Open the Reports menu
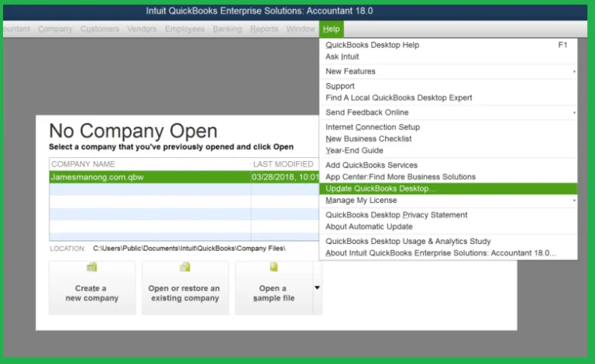Image resolution: width=595 pixels, height=364 pixels. coord(264,29)
